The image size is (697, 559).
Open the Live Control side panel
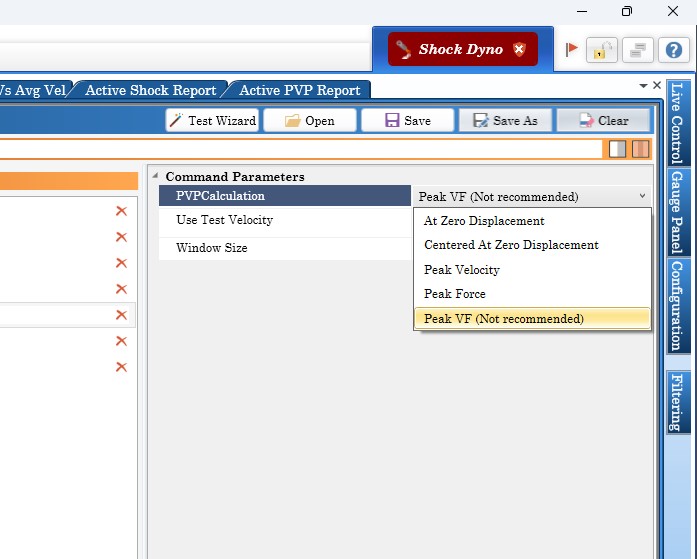[677, 123]
